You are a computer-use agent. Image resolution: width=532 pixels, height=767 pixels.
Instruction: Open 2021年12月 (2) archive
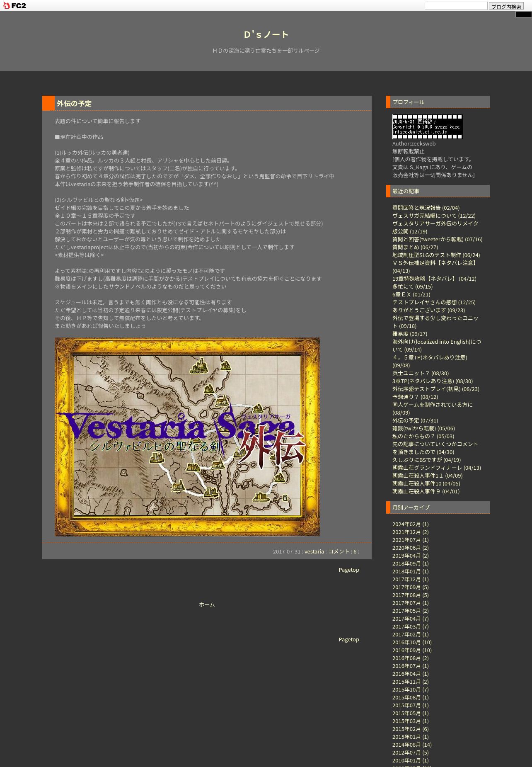pyautogui.click(x=411, y=532)
